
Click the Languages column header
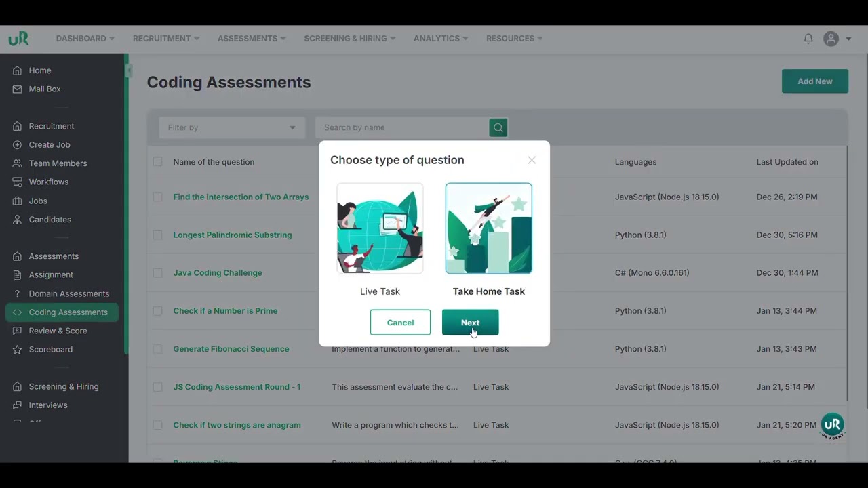(635, 162)
